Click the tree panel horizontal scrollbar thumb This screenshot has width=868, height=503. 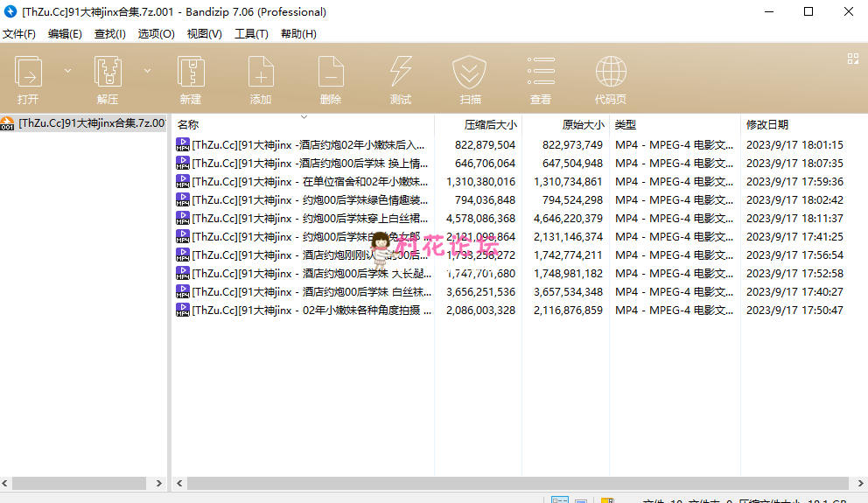pyautogui.click(x=79, y=483)
